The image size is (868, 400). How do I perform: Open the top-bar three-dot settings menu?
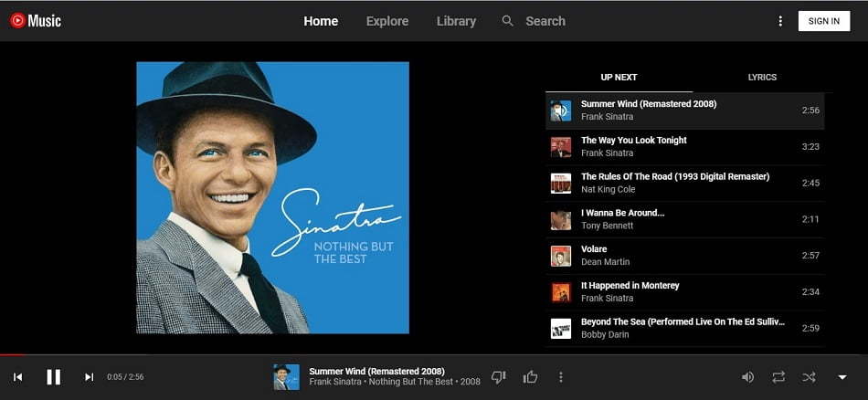click(780, 21)
